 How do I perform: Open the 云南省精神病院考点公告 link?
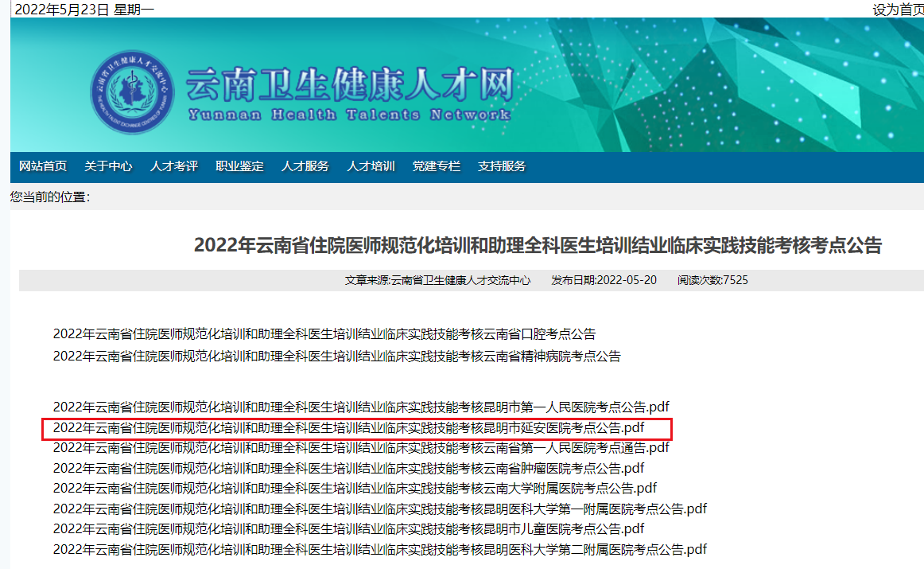(336, 357)
